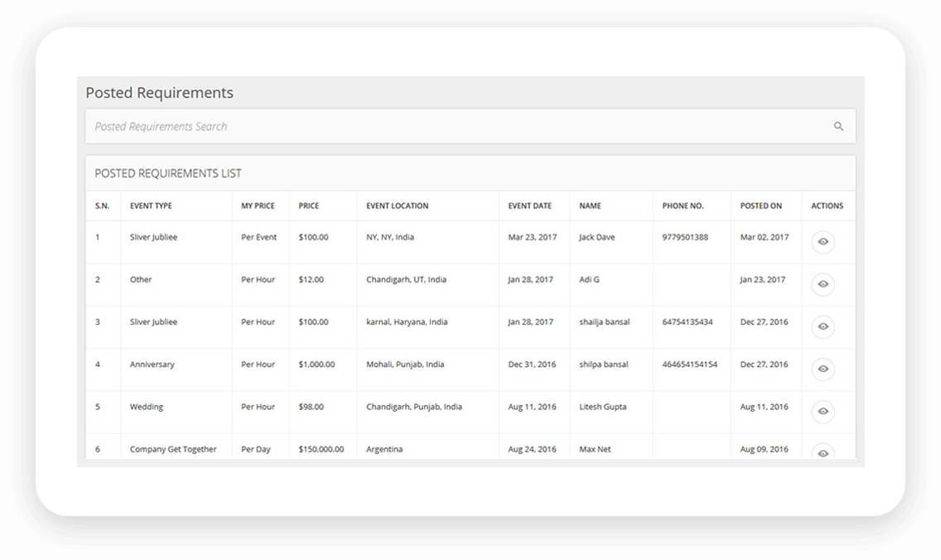
Task: Click inside the Posted Requirements Search field
Action: click(x=331, y=126)
